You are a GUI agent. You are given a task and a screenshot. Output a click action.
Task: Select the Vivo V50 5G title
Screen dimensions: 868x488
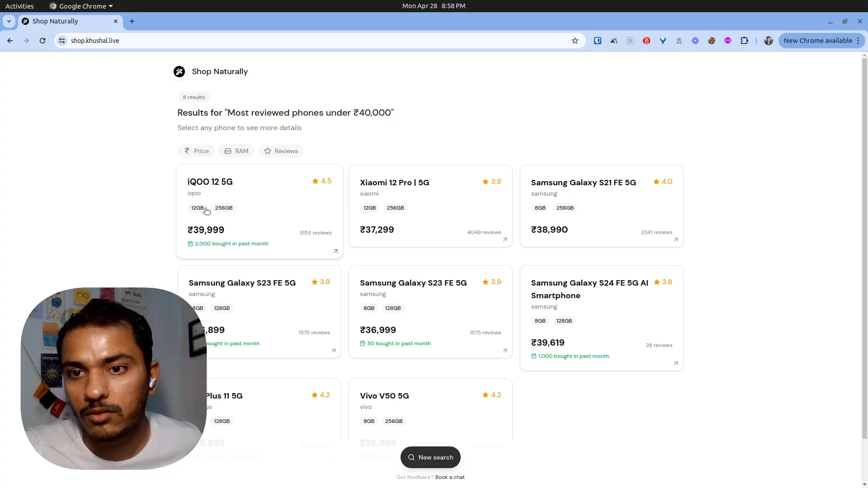point(384,396)
